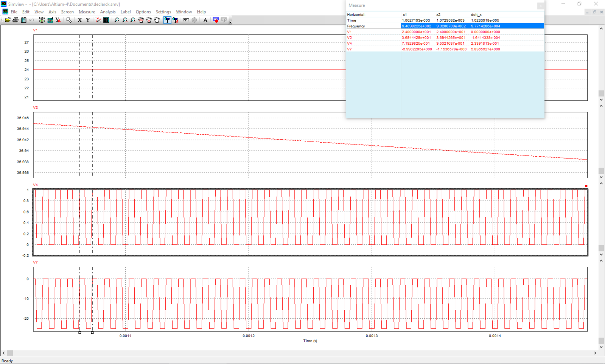This screenshot has height=364, width=605.
Task: Click the X axis toolbar button
Action: 79,20
